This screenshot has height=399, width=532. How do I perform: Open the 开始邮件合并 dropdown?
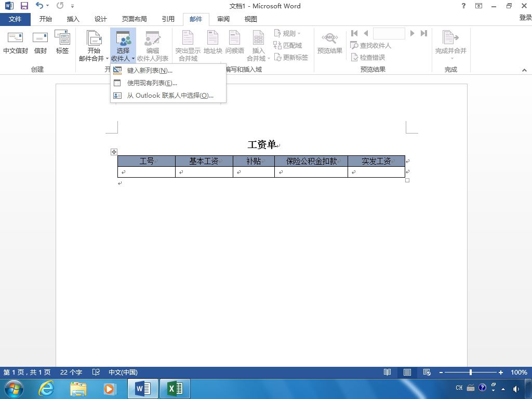click(94, 46)
